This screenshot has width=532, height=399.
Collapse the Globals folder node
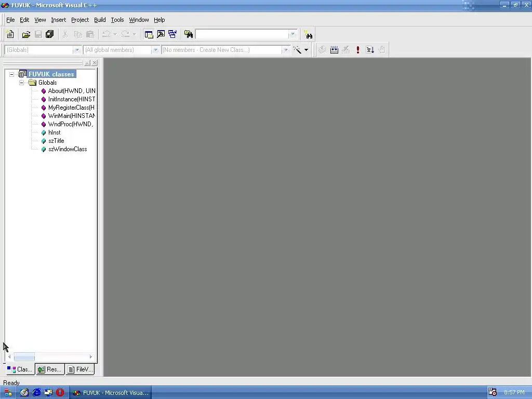pos(21,83)
